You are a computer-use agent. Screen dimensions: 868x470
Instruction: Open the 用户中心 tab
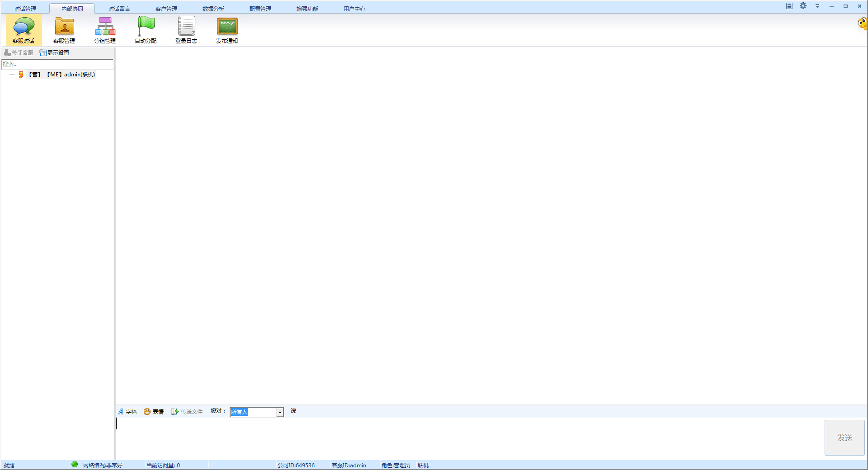click(x=354, y=9)
